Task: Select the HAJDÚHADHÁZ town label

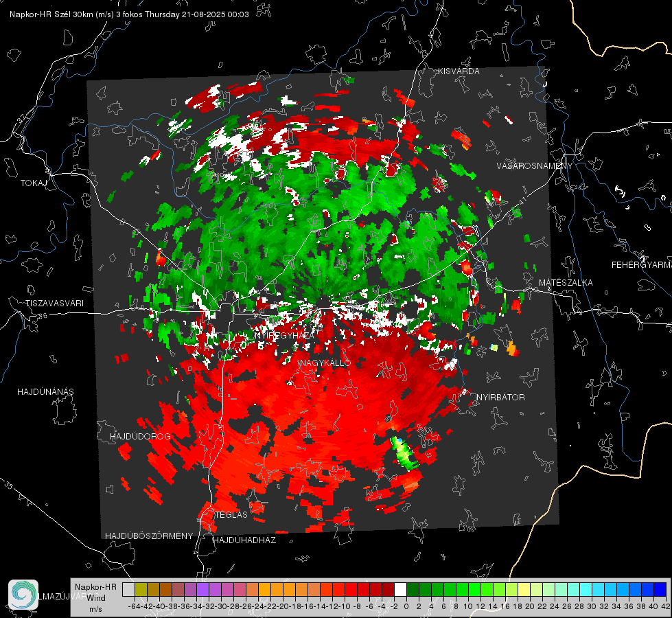Action: pyautogui.click(x=244, y=540)
